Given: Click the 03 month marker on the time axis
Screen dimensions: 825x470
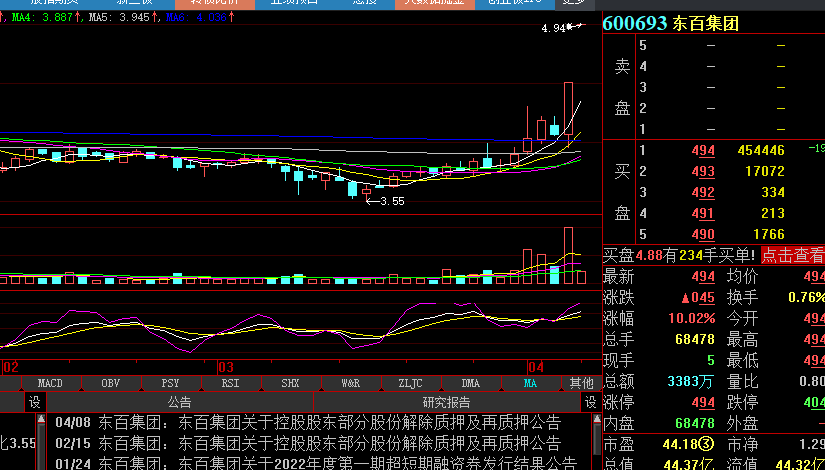Looking at the screenshot, I should tap(226, 367).
